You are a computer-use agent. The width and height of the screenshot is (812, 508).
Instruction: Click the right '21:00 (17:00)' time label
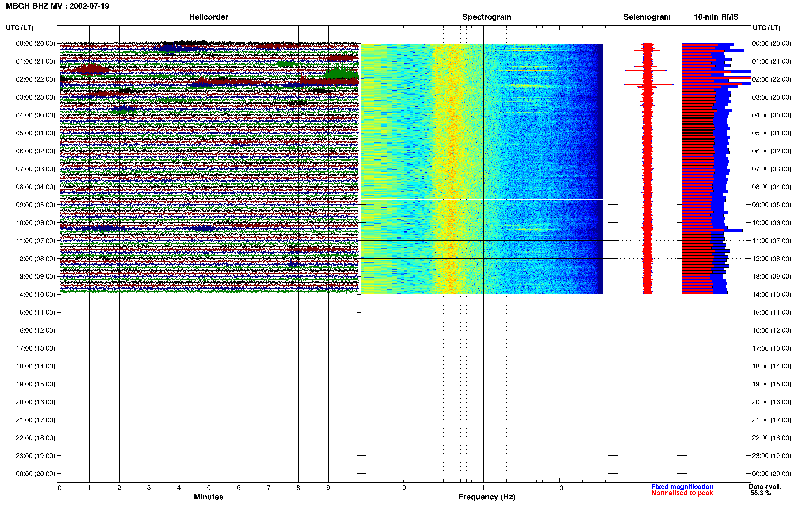tap(772, 420)
